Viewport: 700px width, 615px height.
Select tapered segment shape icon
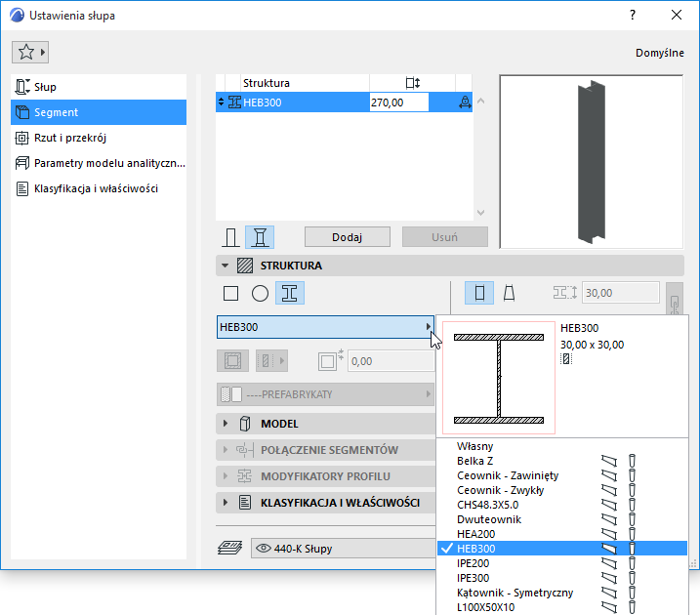(509, 293)
